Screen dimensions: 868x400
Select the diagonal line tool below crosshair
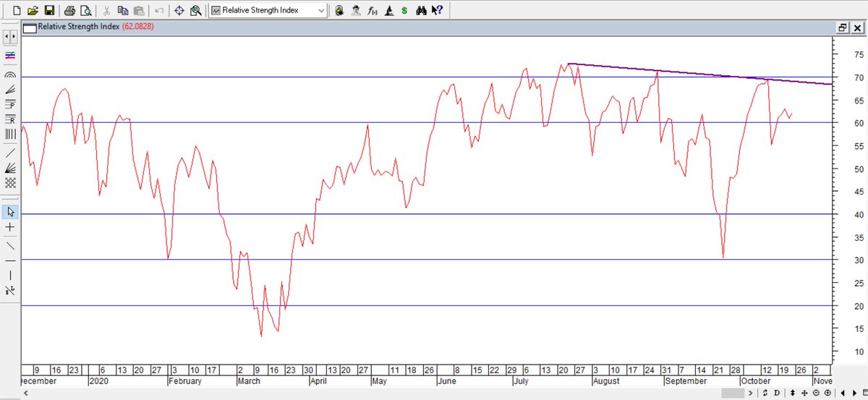[10, 245]
